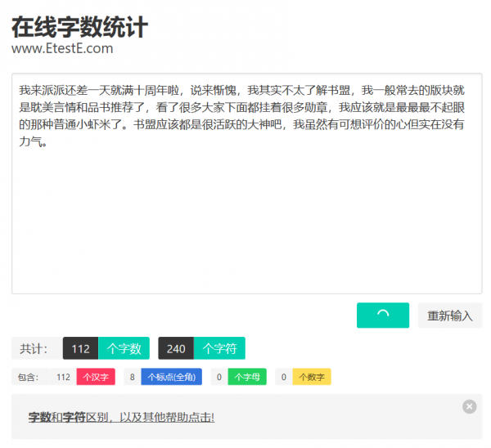Click the red 个汉字 badge
The image size is (491, 448).
pyautogui.click(x=96, y=377)
